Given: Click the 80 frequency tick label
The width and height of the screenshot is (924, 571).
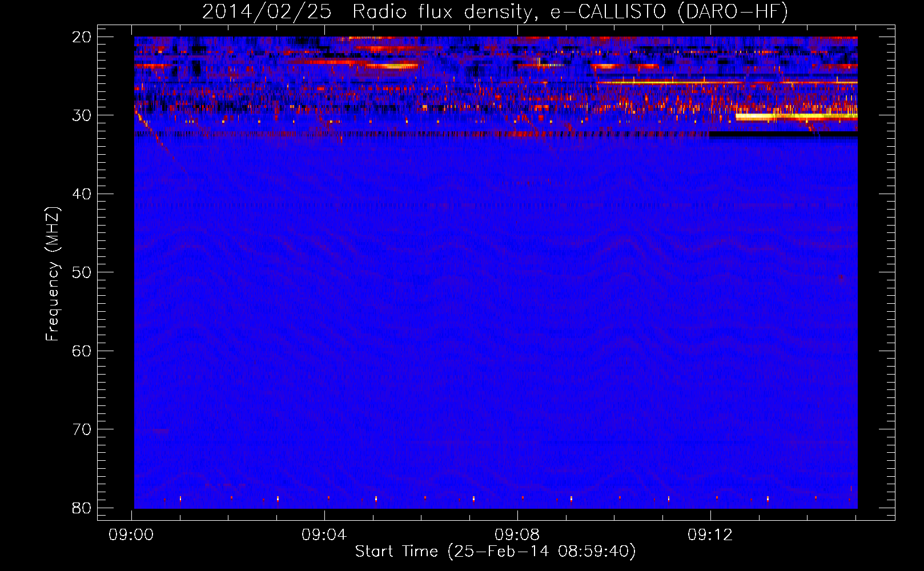Looking at the screenshot, I should [82, 508].
